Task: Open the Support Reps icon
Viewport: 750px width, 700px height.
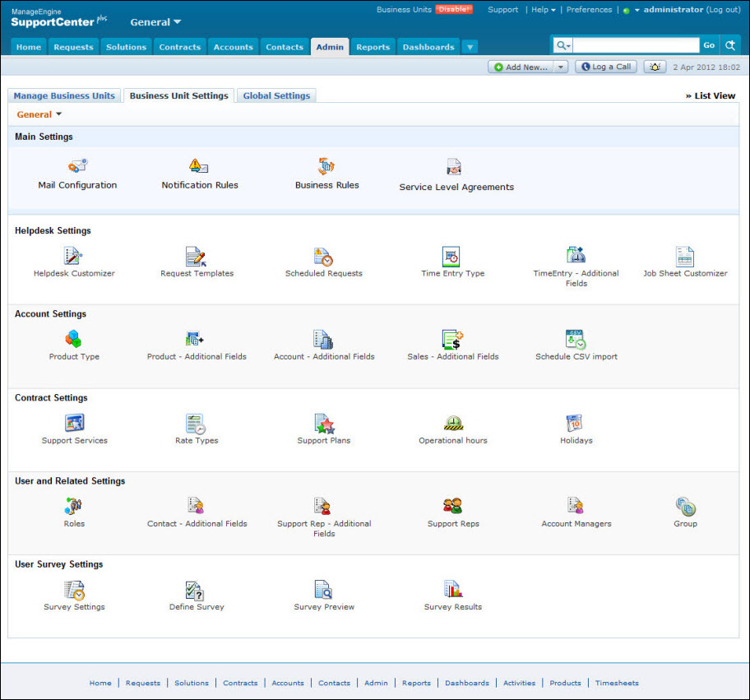Action: tap(452, 506)
